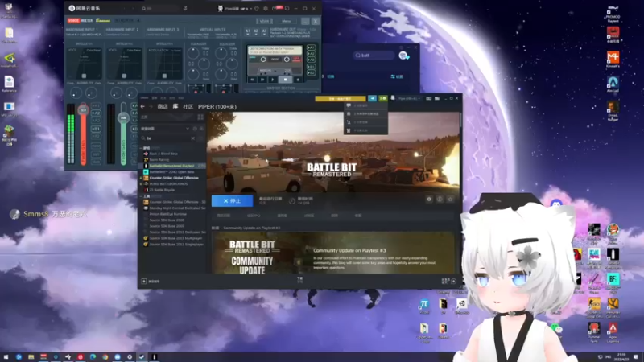Select Barro Racing in library list
The height and width of the screenshot is (362, 644).
point(159,159)
